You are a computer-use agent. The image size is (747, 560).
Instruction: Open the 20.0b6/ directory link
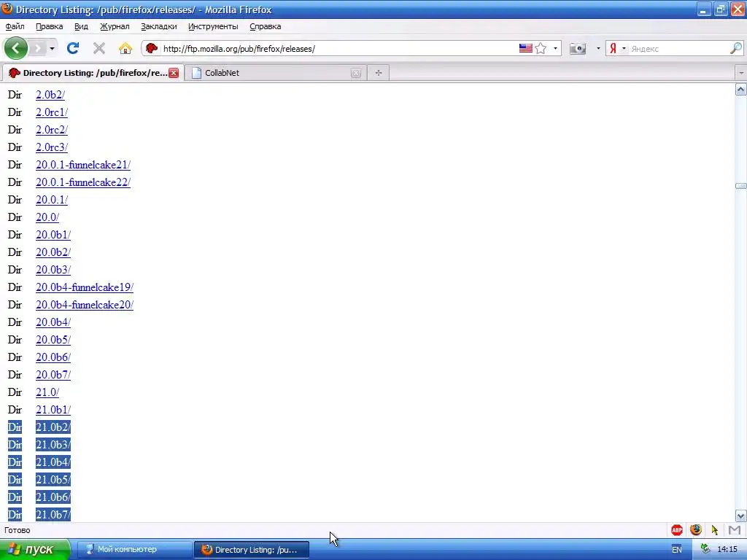pos(53,357)
